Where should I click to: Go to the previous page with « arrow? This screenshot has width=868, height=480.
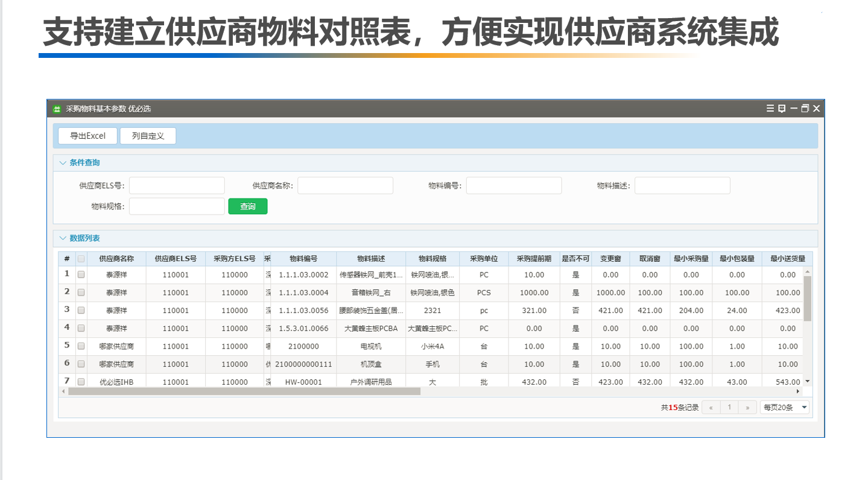711,408
